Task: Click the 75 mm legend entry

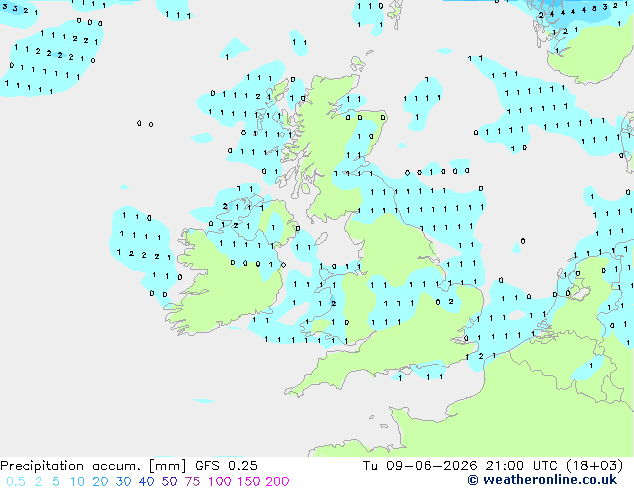Action: point(192,482)
